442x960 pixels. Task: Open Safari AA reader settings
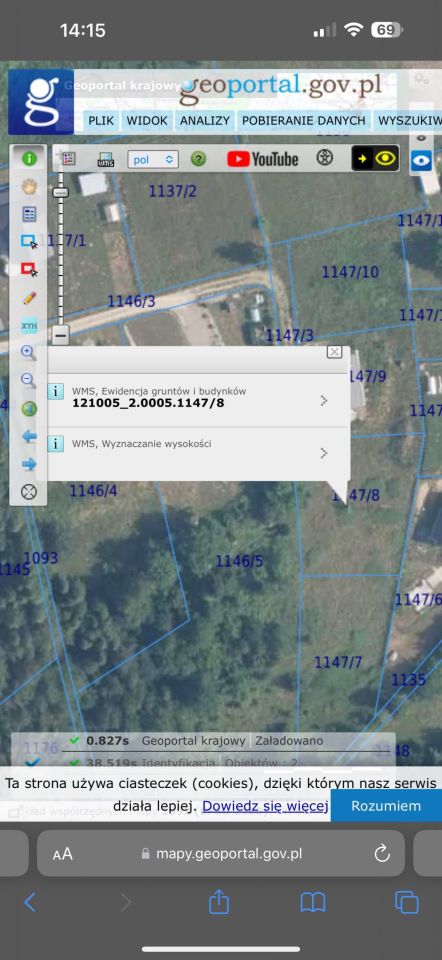coord(63,854)
